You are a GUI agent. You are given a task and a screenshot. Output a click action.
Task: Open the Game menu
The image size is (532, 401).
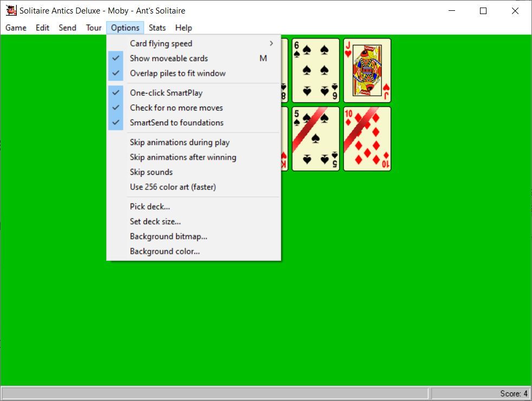(x=16, y=28)
